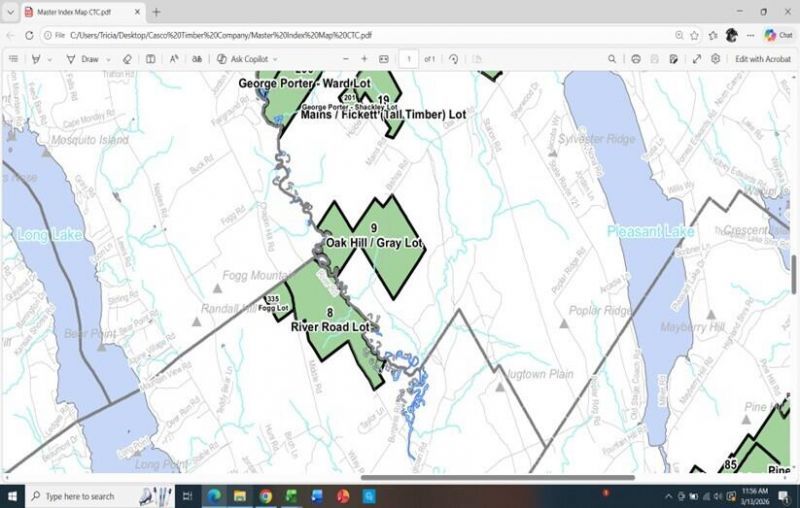Screen dimensions: 800x508
Task: Rotate the PDF page
Action: (454, 59)
